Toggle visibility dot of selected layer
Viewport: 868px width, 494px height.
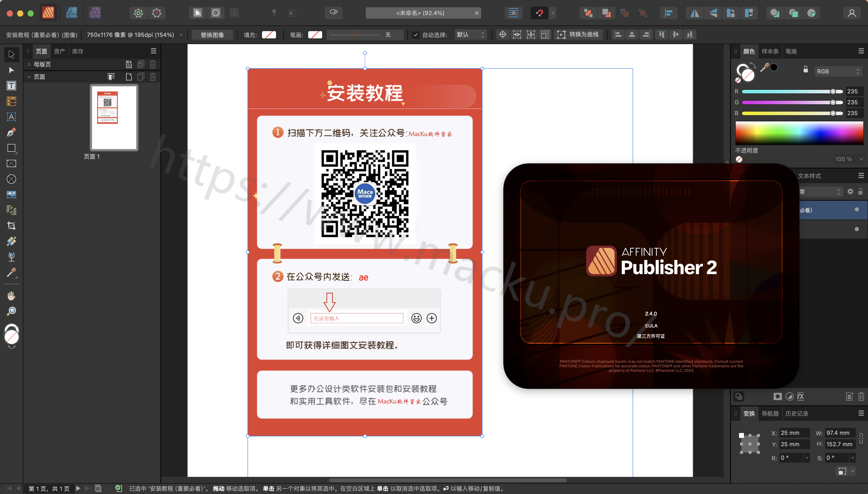coord(857,210)
